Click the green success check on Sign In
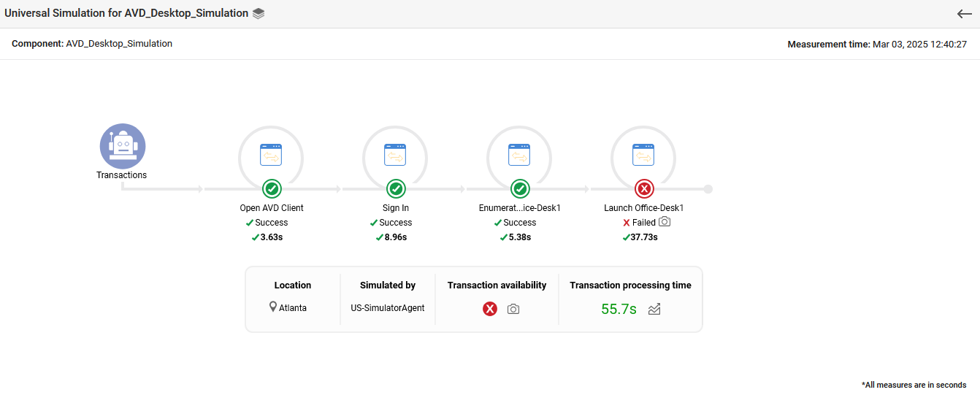This screenshot has height=395, width=980. [x=396, y=190]
